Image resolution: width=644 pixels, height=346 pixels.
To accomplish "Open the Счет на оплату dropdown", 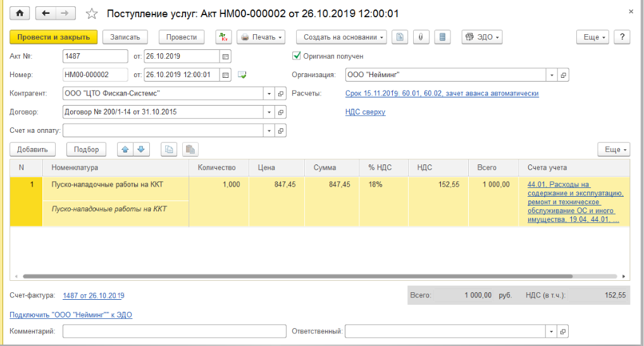I will click(x=269, y=131).
